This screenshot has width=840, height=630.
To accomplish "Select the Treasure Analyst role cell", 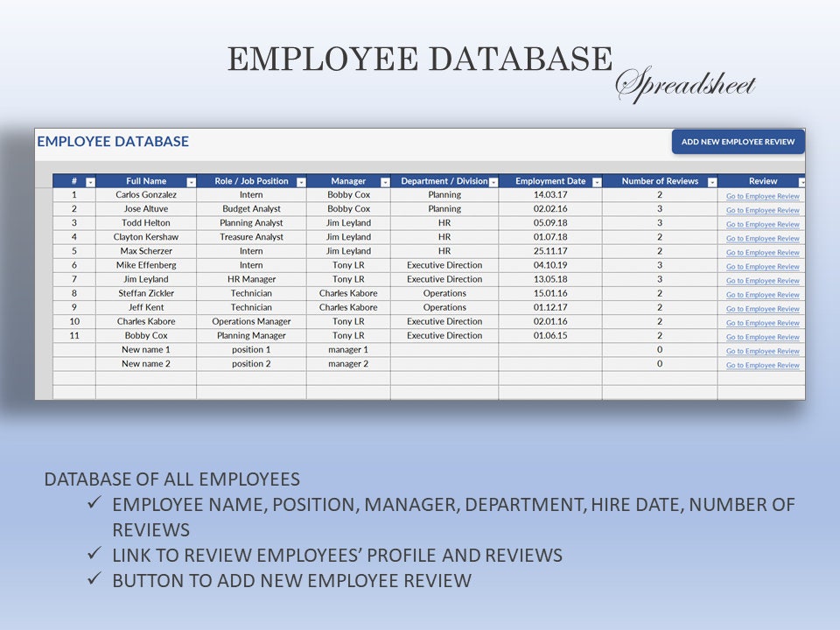I will (251, 237).
